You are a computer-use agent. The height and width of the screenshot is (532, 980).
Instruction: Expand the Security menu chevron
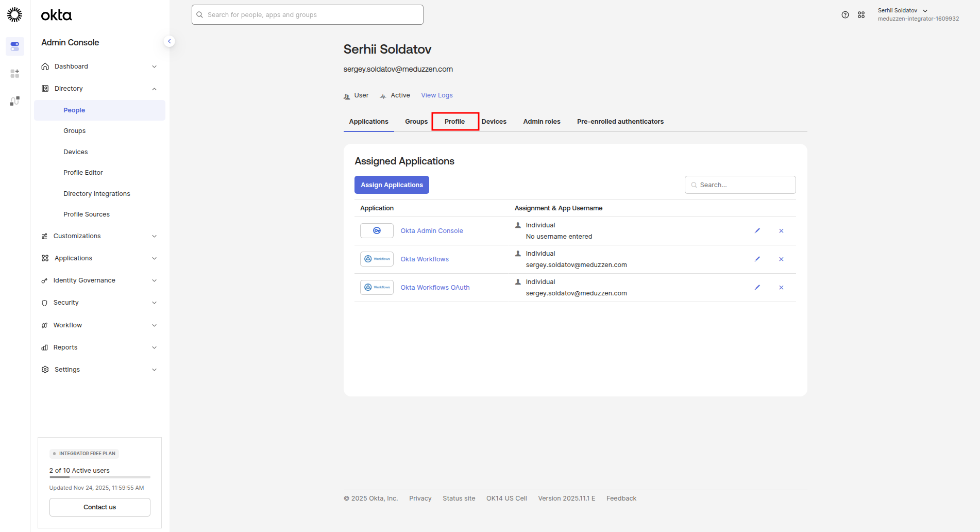(154, 303)
